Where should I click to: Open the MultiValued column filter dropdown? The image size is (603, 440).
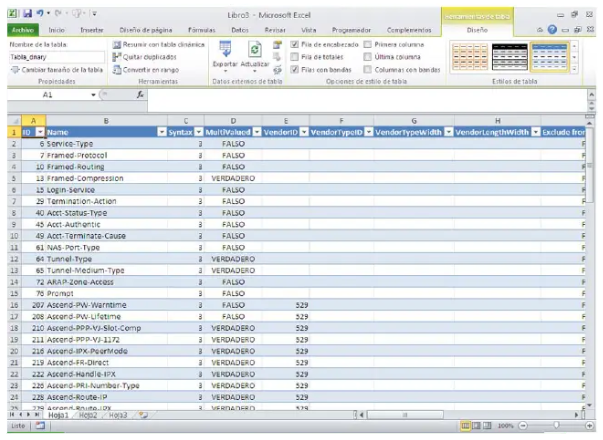coord(256,132)
